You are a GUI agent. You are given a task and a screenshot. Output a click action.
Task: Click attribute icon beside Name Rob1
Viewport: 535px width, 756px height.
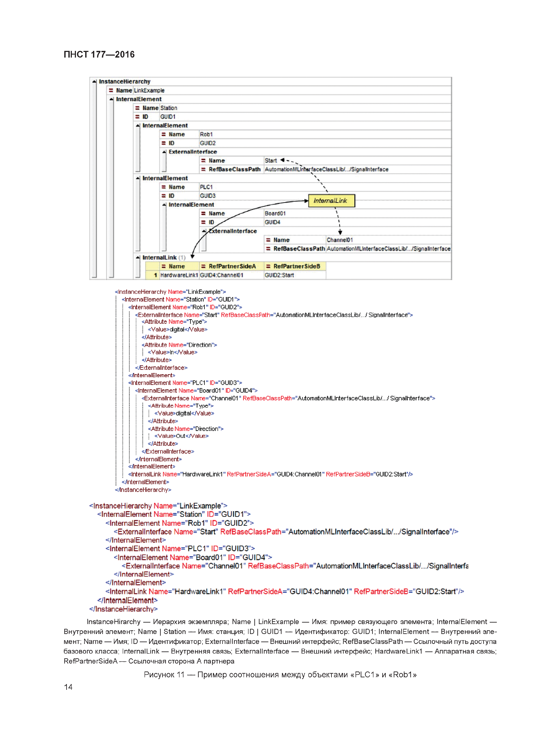164,134
